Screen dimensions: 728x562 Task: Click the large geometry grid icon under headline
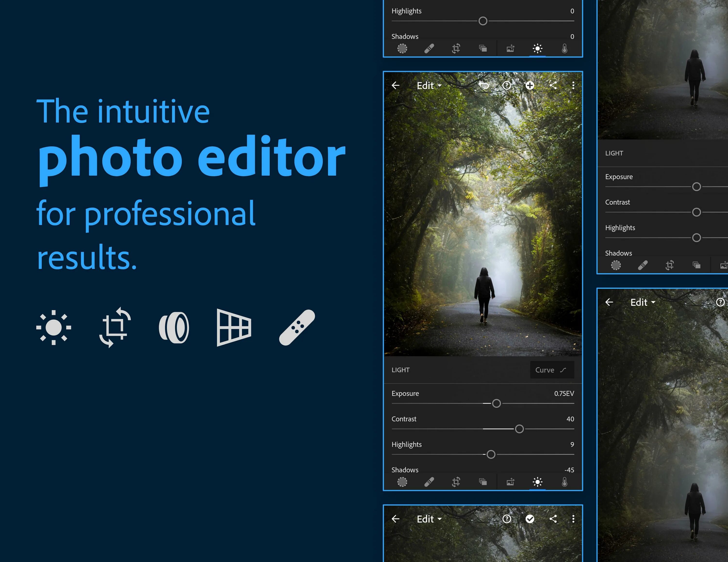(x=234, y=328)
